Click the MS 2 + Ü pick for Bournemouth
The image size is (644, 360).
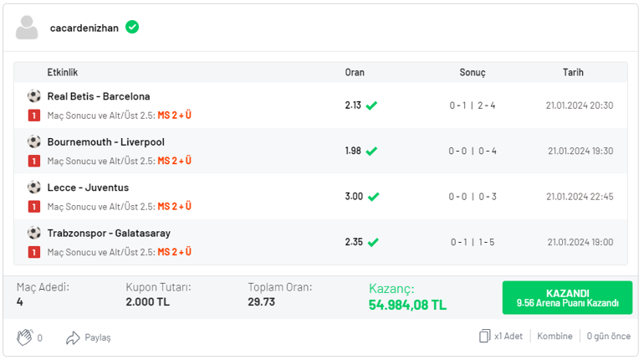(175, 161)
